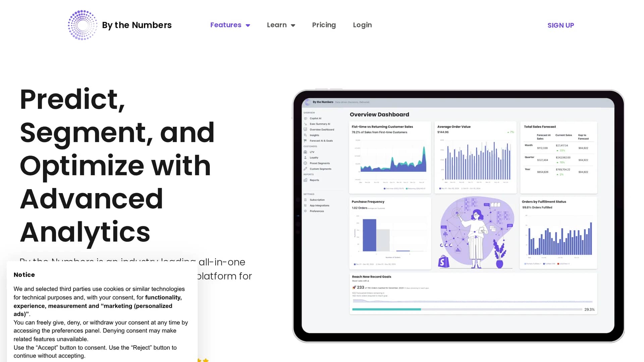
Task: Click the Loyalty person icon
Action: [x=306, y=158]
